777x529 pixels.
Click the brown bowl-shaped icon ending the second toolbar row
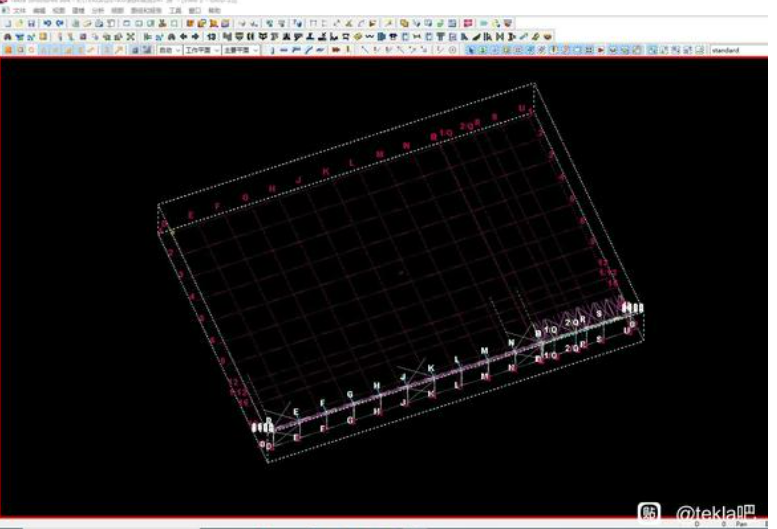(548, 37)
